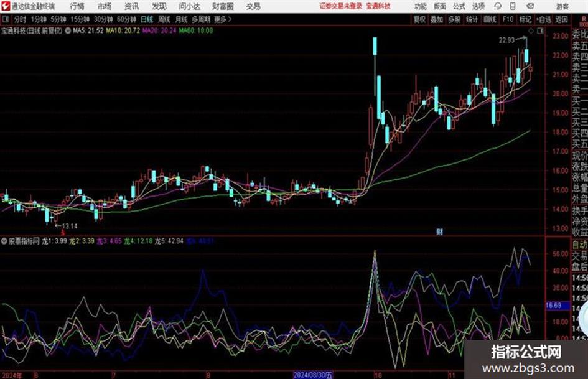588x379 pixels.
Task: Click the 龙4: 12.18 indicator value
Action: click(138, 241)
